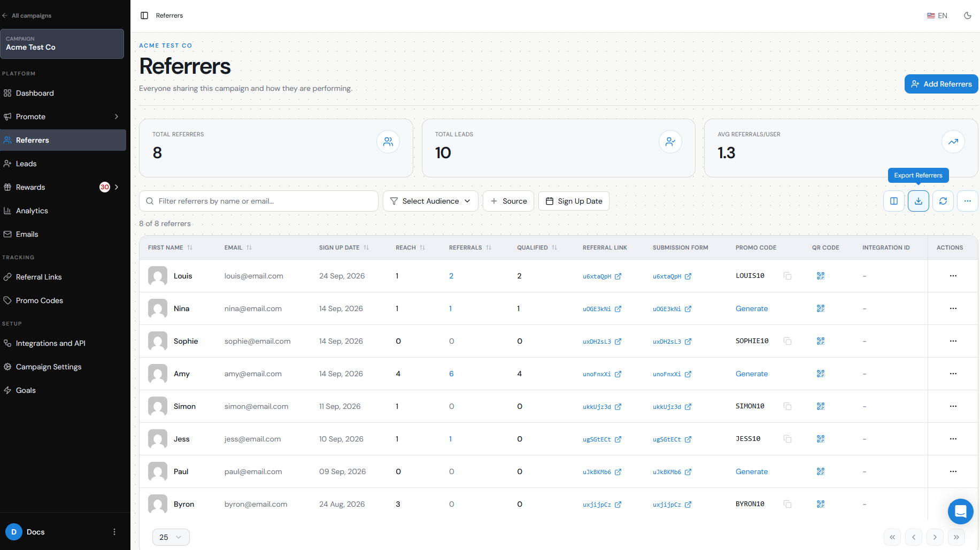Add a Source filter

click(508, 201)
